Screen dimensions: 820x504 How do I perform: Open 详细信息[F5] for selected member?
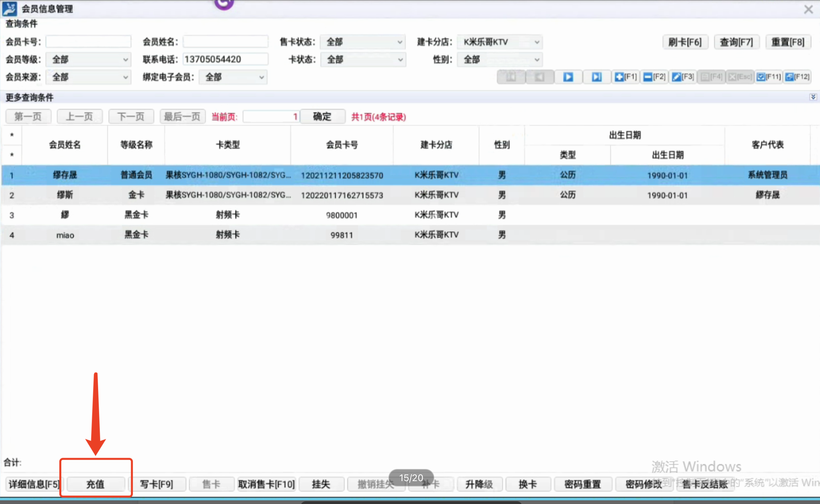point(34,484)
